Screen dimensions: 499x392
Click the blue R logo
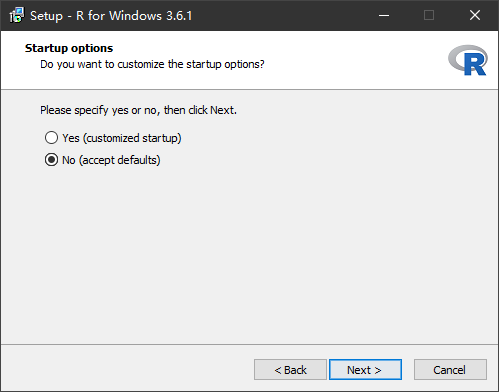pos(468,60)
